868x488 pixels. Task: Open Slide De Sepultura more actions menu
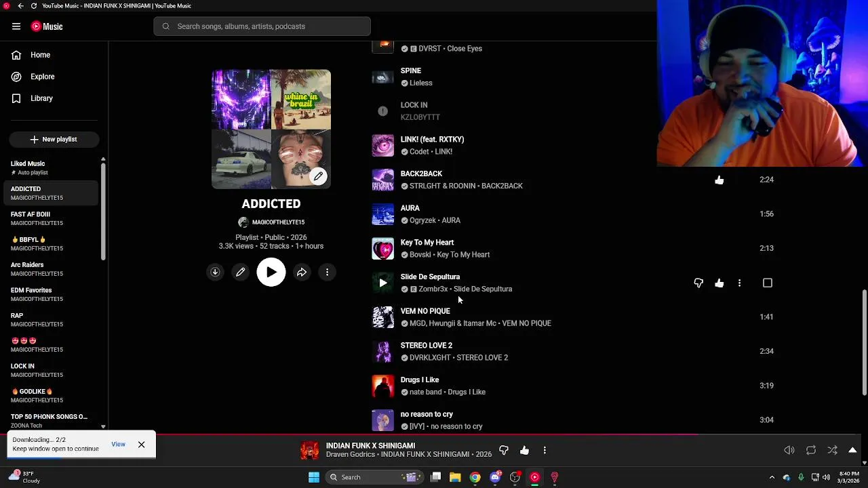pyautogui.click(x=739, y=283)
